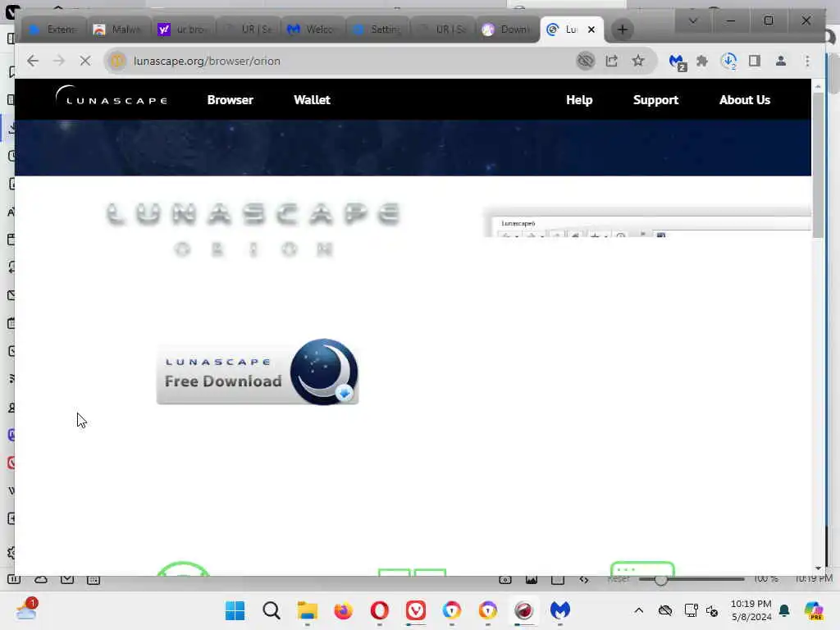The width and height of the screenshot is (840, 630).
Task: Open the Wallet menu on Lunascape site
Action: pyautogui.click(x=312, y=99)
